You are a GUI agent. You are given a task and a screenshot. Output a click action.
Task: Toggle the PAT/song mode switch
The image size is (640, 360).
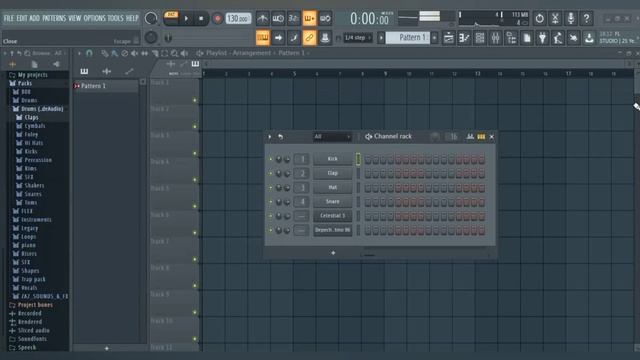click(x=171, y=18)
